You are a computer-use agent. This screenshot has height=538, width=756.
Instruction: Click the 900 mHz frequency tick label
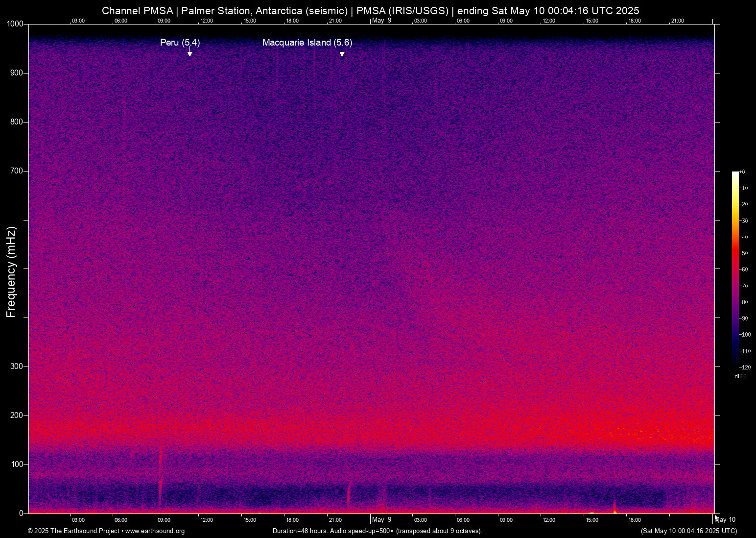[17, 73]
